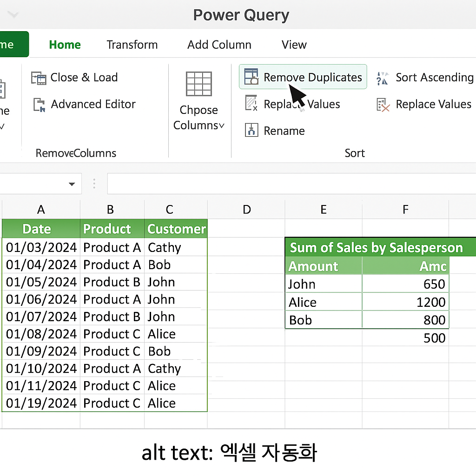The height and width of the screenshot is (476, 476).
Task: Click the Sort Ascending label
Action: [x=435, y=78]
